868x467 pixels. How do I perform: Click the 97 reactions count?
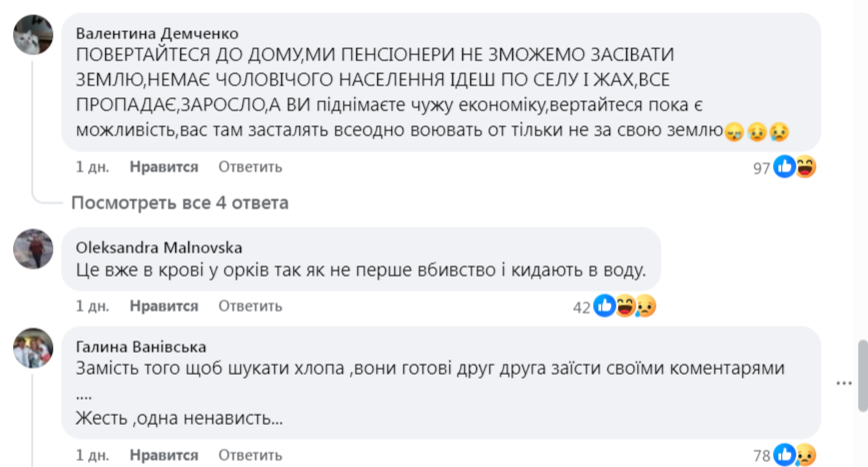[761, 168]
